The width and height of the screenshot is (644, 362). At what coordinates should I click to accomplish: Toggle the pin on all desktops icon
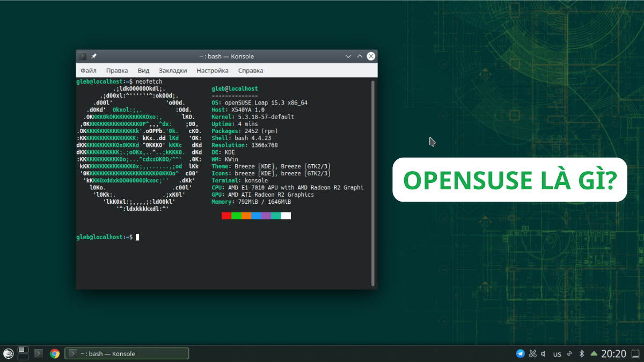coord(94,56)
